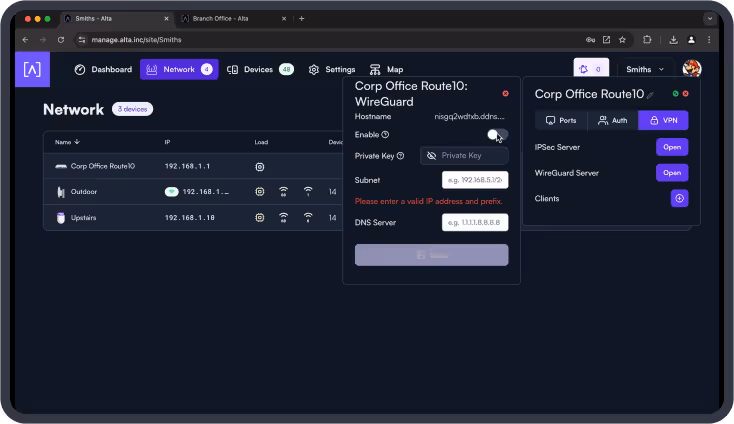Viewport: 734px width, 424px height.
Task: Click the browser address bar
Action: click(x=328, y=40)
